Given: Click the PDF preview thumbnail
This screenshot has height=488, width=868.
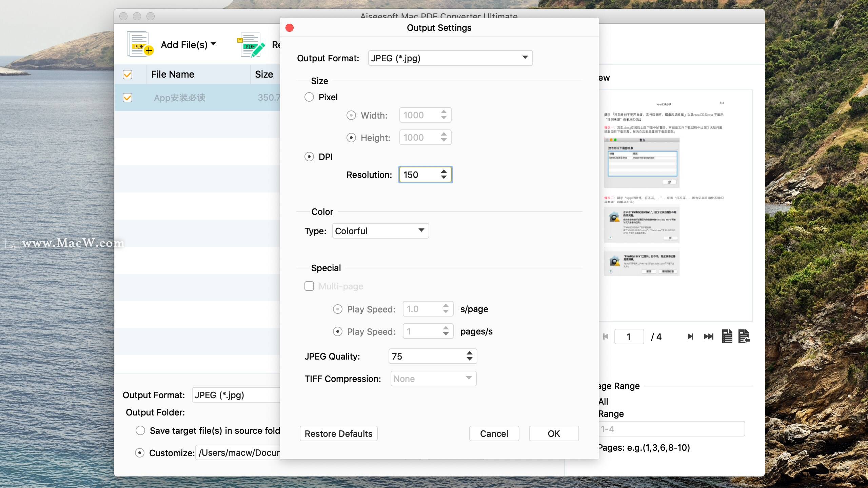Looking at the screenshot, I should (x=675, y=205).
